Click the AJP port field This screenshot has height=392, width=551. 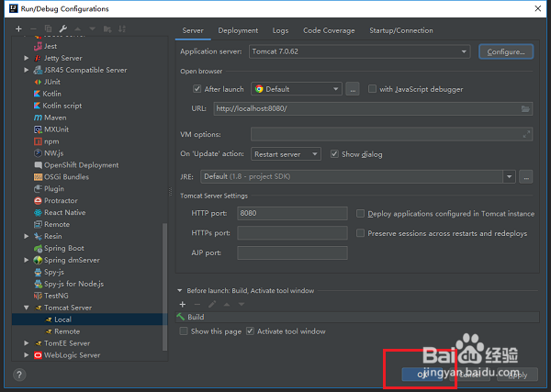[x=292, y=252]
